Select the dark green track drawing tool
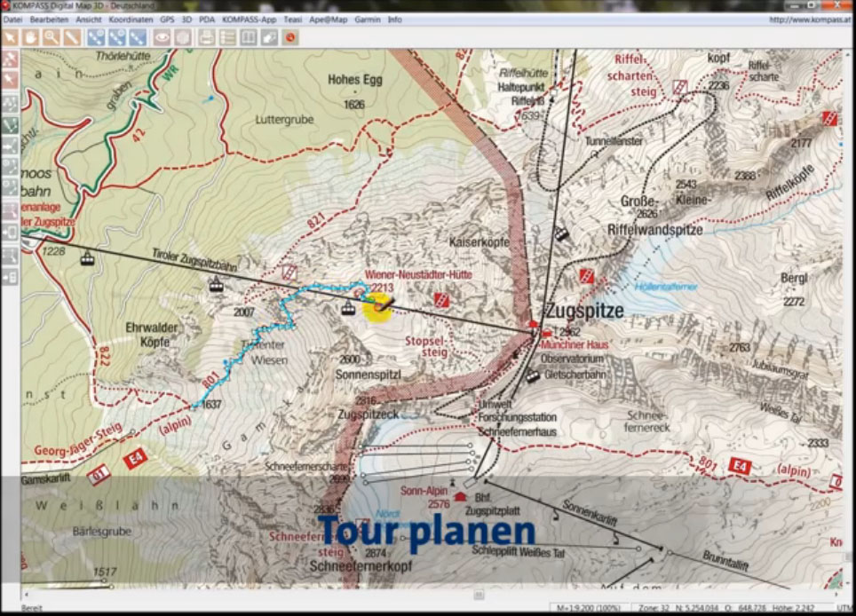Image resolution: width=856 pixels, height=616 pixels. click(10, 125)
